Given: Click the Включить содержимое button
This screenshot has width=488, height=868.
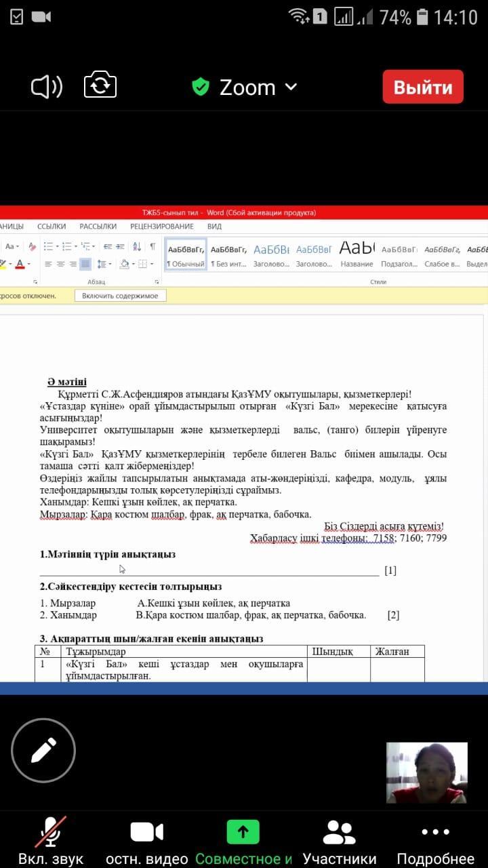Looking at the screenshot, I should pyautogui.click(x=120, y=296).
